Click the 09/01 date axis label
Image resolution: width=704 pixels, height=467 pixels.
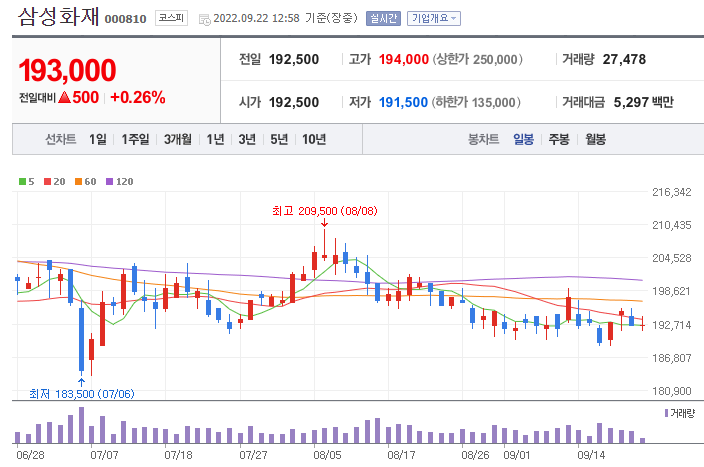517,455
